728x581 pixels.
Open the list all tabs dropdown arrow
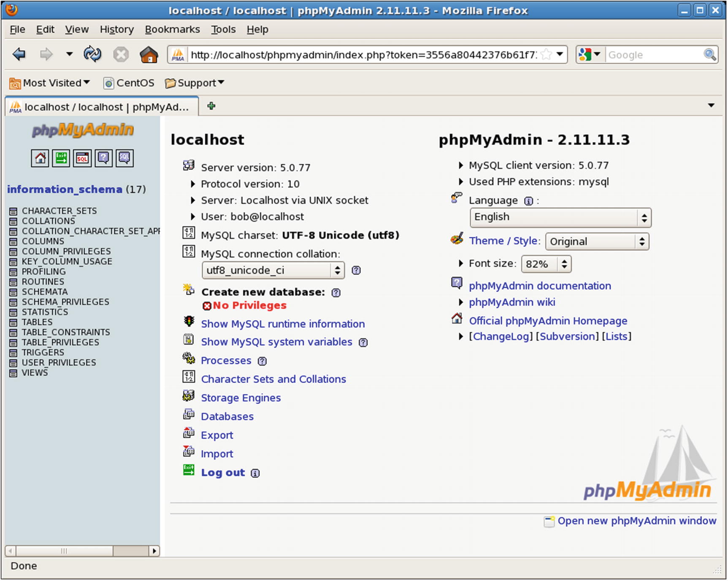pyautogui.click(x=711, y=106)
